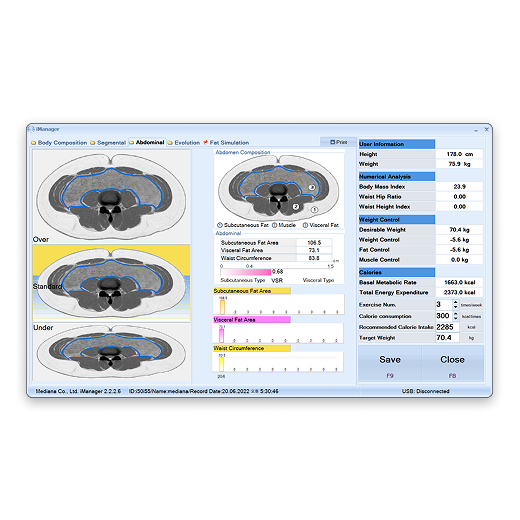Screen dimensions: 520x520
Task: Decrease the Exercise Num. stepper value
Action: click(x=455, y=307)
